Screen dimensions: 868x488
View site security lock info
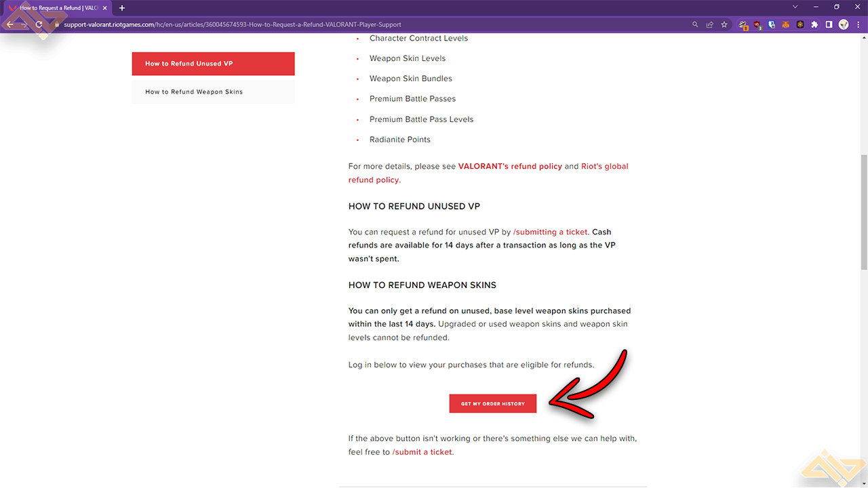pyautogui.click(x=57, y=24)
